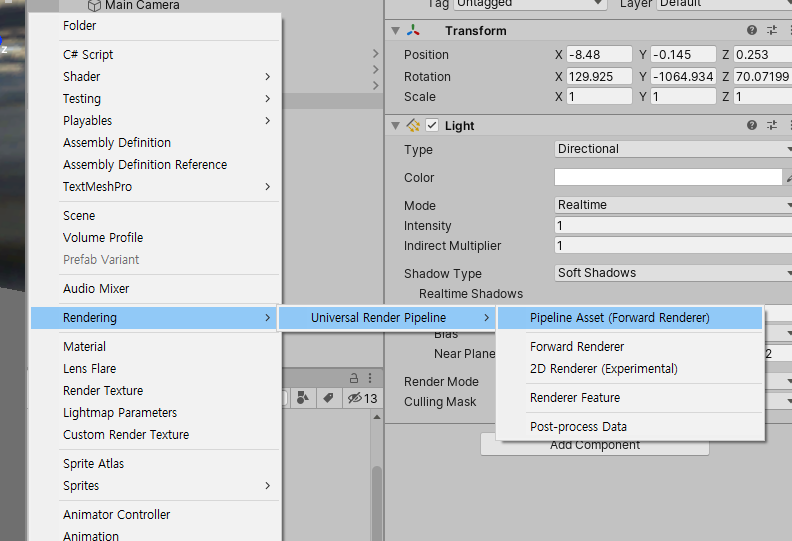Viewport: 792px width, 541px height.
Task: Open the Rendering submenu
Action: click(x=154, y=318)
